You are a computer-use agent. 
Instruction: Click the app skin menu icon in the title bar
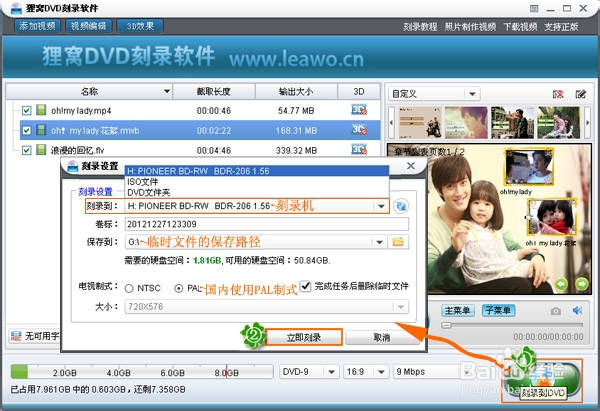(534, 8)
